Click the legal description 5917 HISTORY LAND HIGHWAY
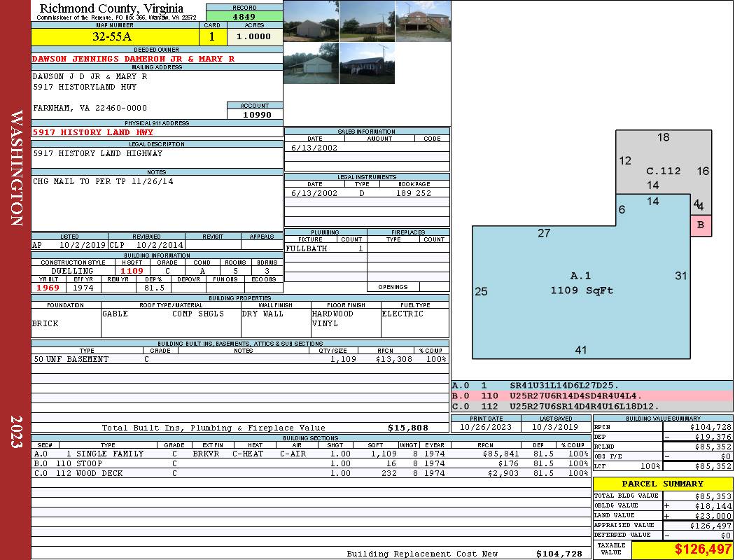The width and height of the screenshot is (735, 560). tap(97, 153)
